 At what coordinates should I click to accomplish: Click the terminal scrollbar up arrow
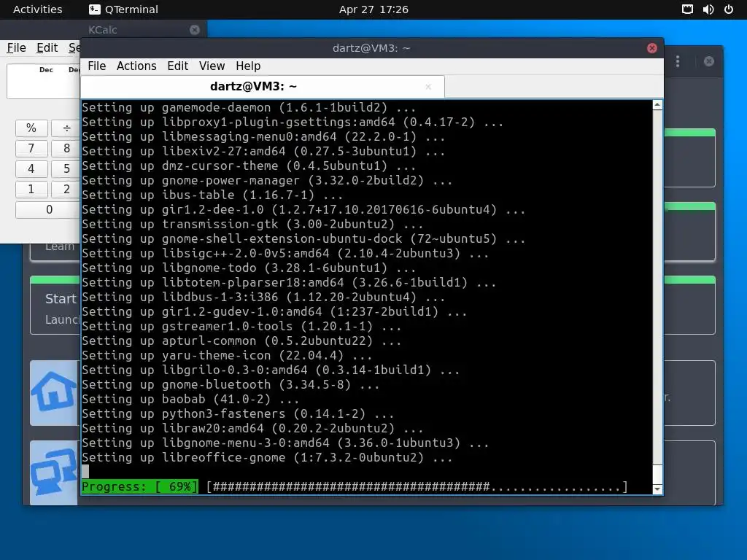click(x=657, y=105)
